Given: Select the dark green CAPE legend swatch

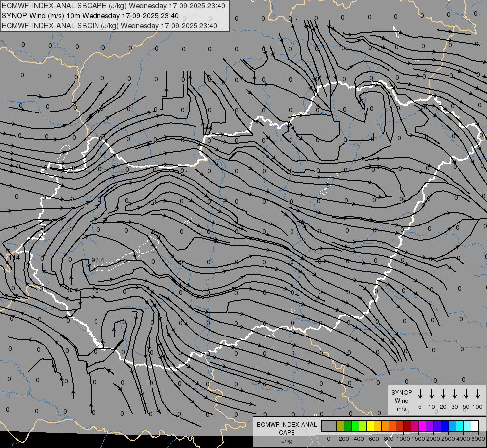Looking at the screenshot, I should (348, 426).
